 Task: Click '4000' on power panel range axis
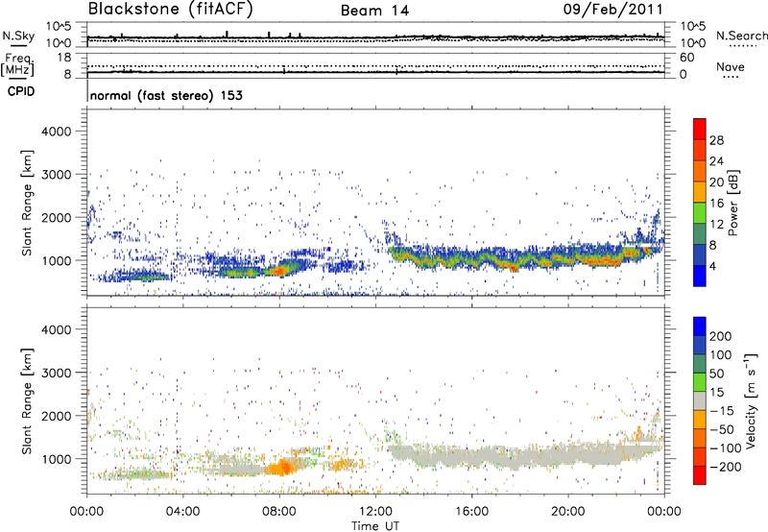(x=56, y=132)
